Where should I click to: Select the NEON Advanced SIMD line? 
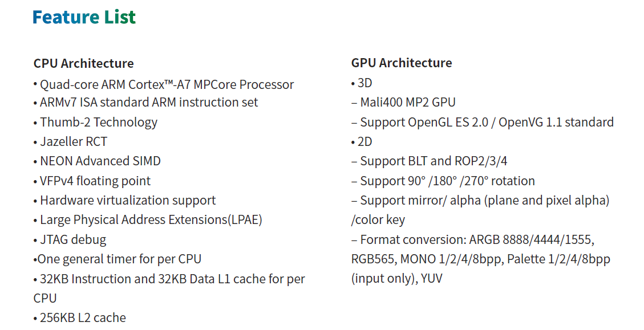click(x=100, y=161)
